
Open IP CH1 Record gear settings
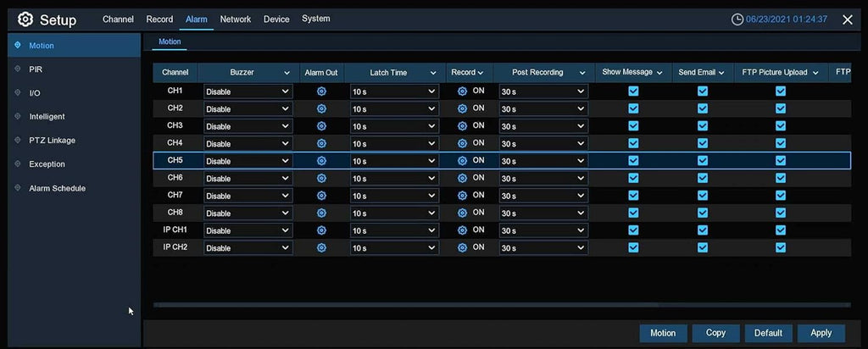(x=462, y=230)
